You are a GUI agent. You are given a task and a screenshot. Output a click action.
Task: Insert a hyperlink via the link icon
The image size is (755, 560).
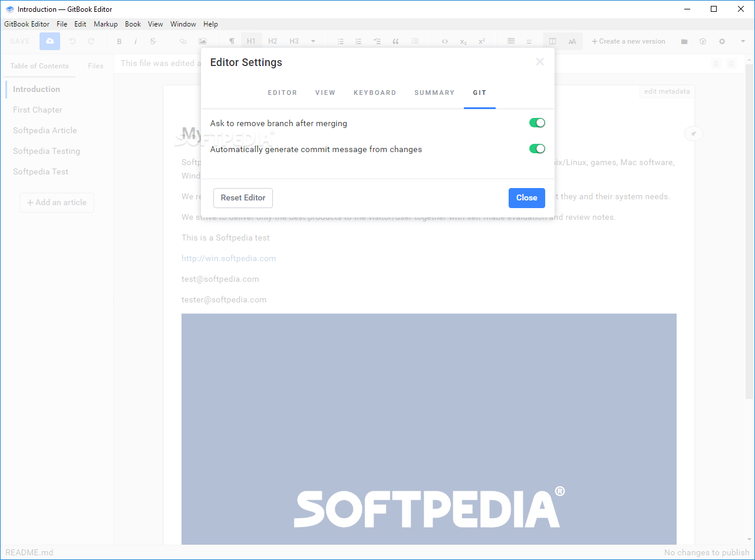(x=183, y=41)
